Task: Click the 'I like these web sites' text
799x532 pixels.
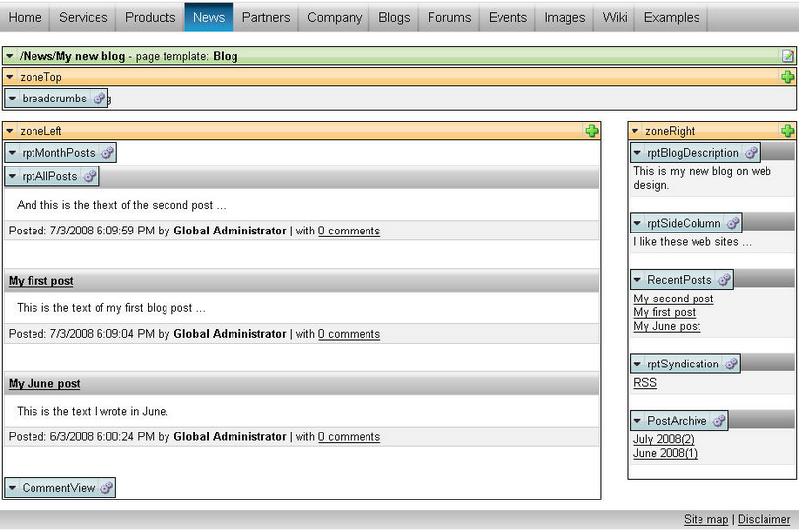Action: coord(692,242)
